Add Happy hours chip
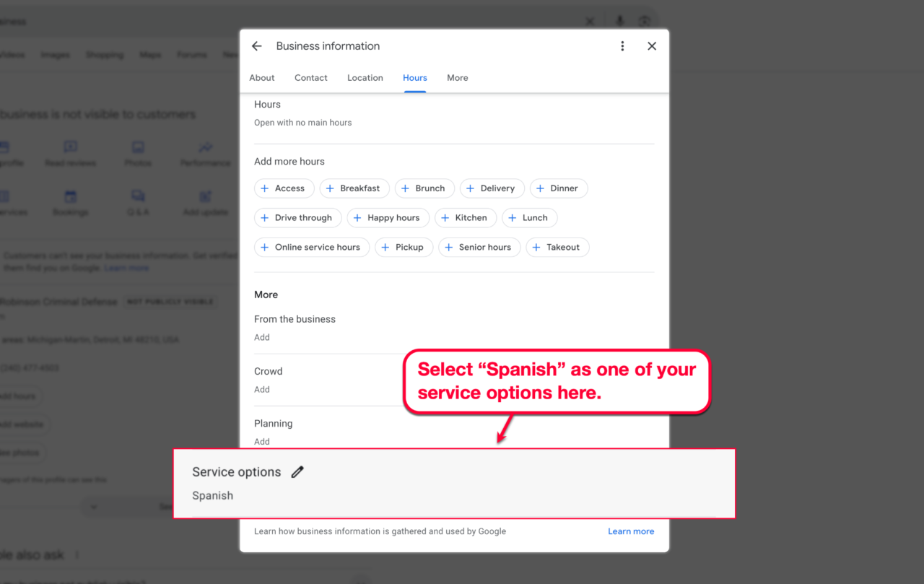Image resolution: width=924 pixels, height=584 pixels. tap(388, 218)
